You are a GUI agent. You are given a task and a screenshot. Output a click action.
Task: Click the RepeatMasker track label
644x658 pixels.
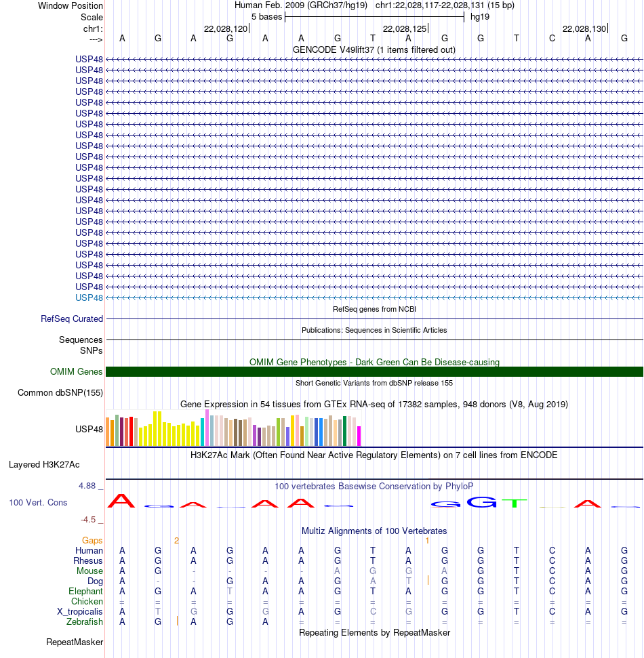(x=75, y=642)
